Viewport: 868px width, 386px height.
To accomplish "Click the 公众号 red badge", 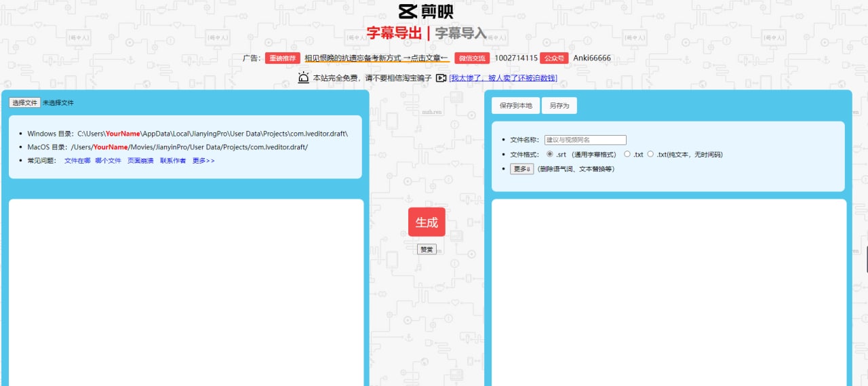I will [554, 58].
